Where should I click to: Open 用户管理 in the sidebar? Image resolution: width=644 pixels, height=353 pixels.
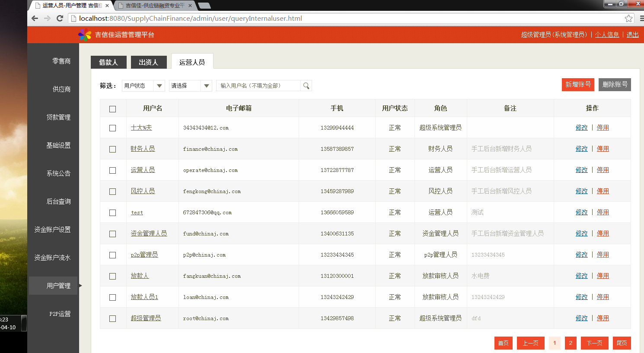[53, 286]
